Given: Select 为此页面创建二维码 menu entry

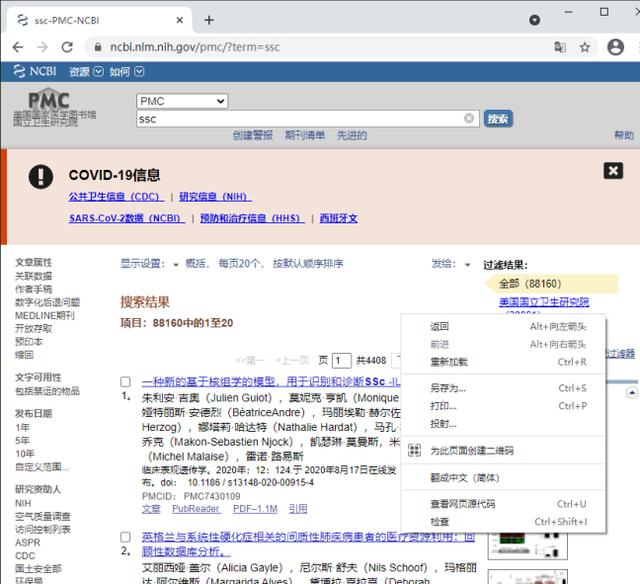Looking at the screenshot, I should pos(503,451).
